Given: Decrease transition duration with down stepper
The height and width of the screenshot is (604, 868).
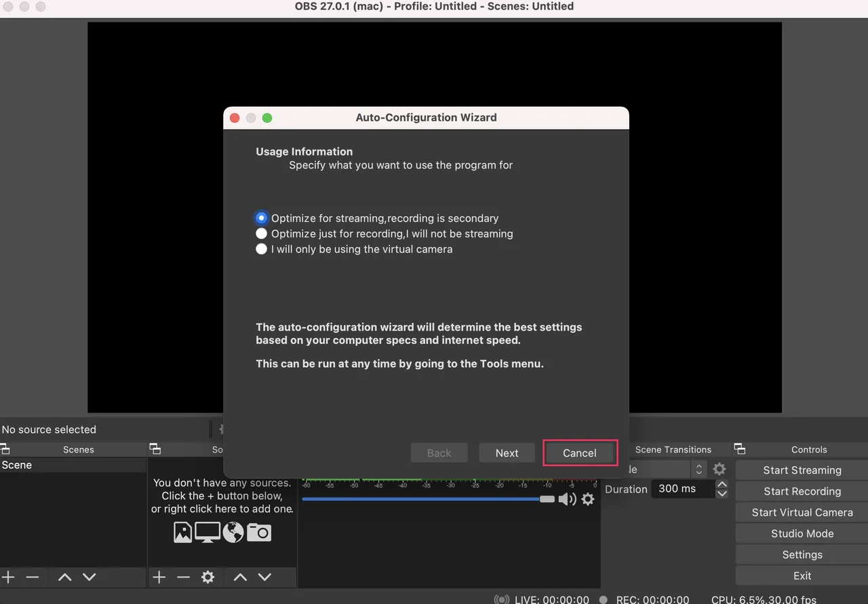Looking at the screenshot, I should (722, 493).
